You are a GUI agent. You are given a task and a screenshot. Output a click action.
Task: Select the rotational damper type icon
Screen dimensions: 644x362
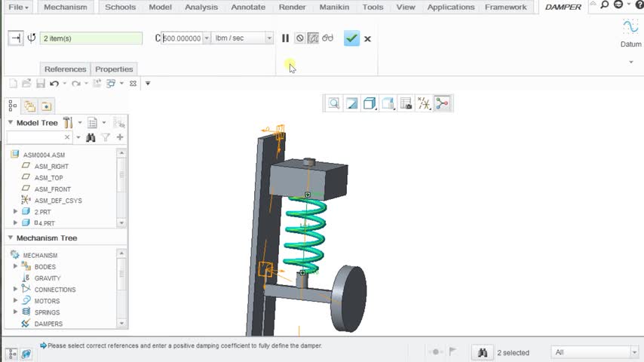click(x=32, y=38)
